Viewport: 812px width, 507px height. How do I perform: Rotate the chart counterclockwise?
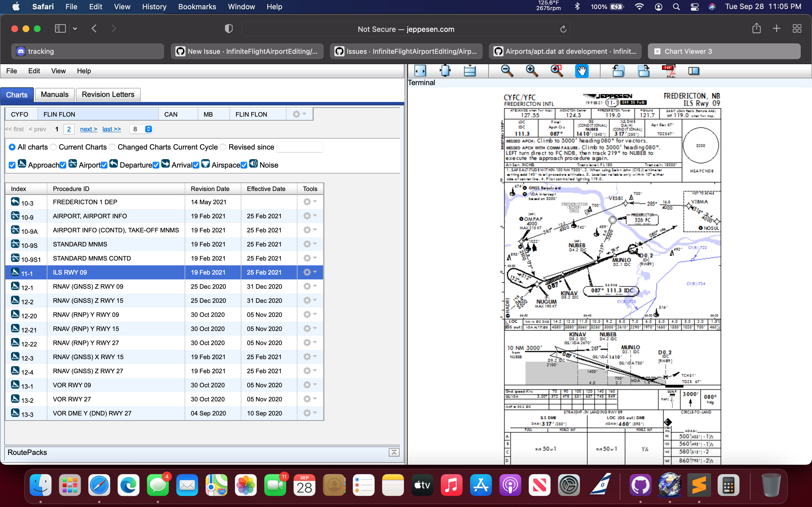[x=618, y=71]
